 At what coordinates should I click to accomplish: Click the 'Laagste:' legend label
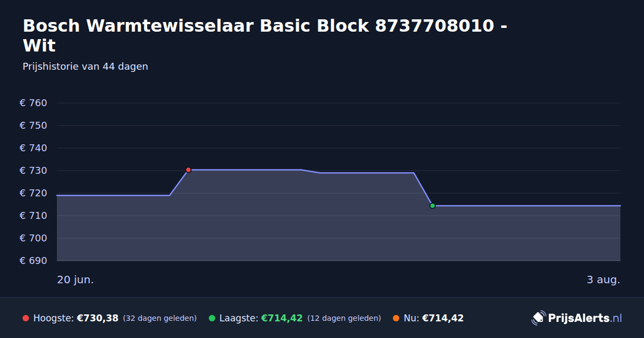239,318
